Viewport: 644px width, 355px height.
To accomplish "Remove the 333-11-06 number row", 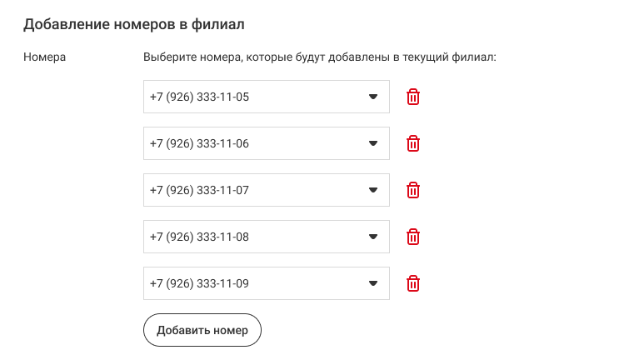I will pyautogui.click(x=412, y=143).
